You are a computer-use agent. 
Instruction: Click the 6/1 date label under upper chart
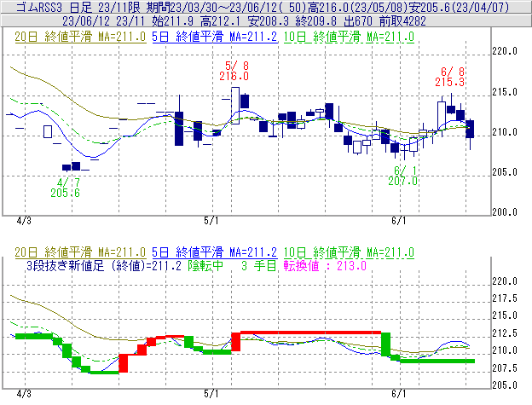[x=399, y=221]
